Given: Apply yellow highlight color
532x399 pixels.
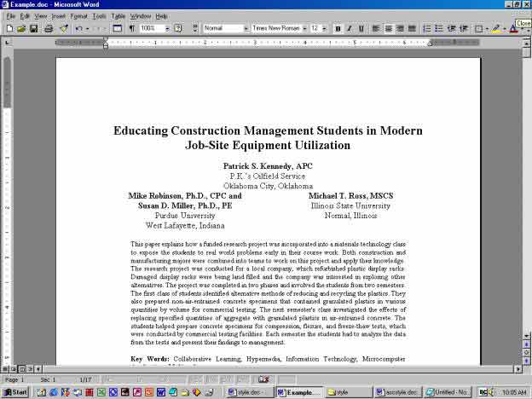Looking at the screenshot, I should coord(496,29).
